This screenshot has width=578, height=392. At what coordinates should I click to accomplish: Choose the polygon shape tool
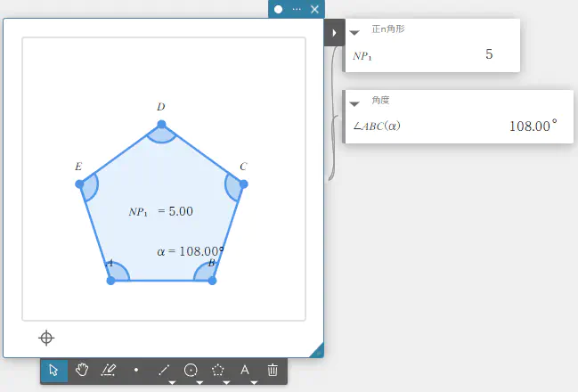tap(218, 371)
